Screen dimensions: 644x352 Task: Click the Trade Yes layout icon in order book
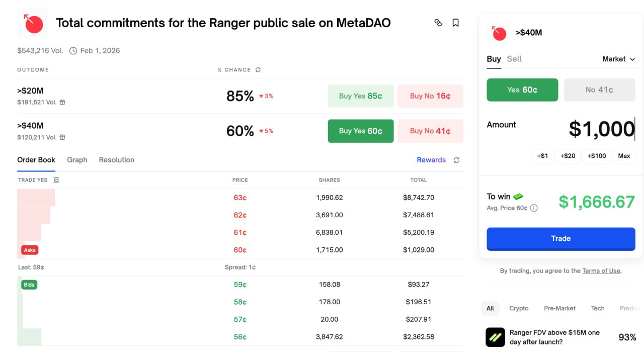point(56,180)
